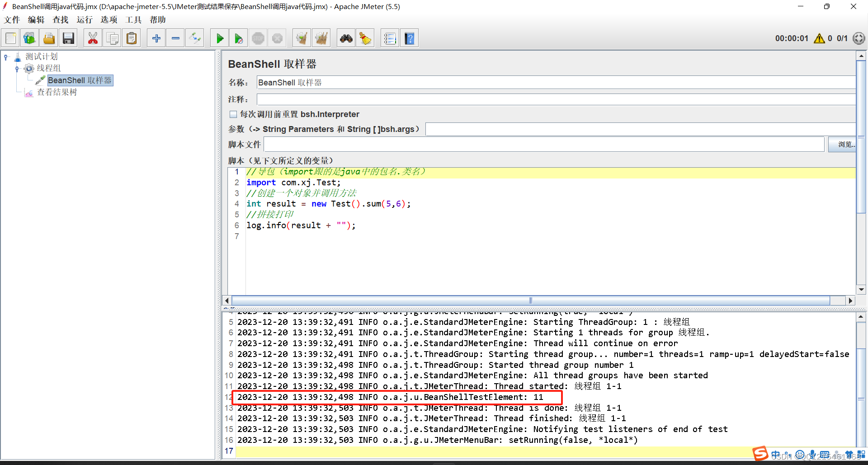Click the script editor scroll-right arrow

[x=850, y=301]
